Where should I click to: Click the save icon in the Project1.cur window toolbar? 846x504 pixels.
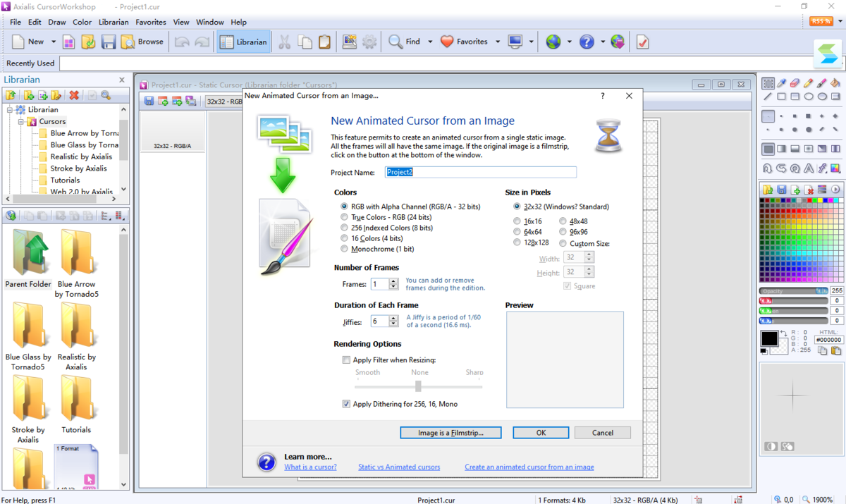point(149,101)
